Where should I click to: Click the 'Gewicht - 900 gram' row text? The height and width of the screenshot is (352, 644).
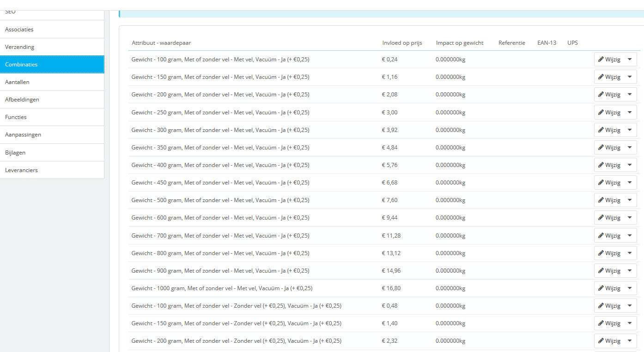[220, 270]
